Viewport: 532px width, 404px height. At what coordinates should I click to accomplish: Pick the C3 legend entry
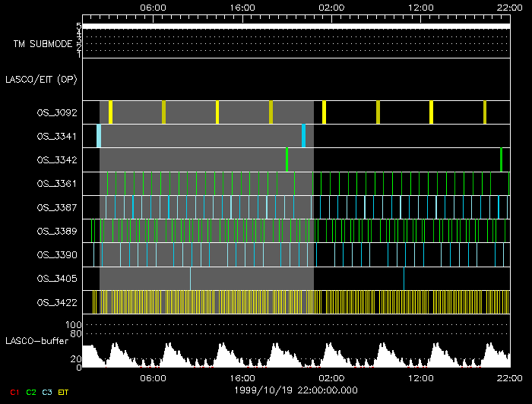pos(47,392)
